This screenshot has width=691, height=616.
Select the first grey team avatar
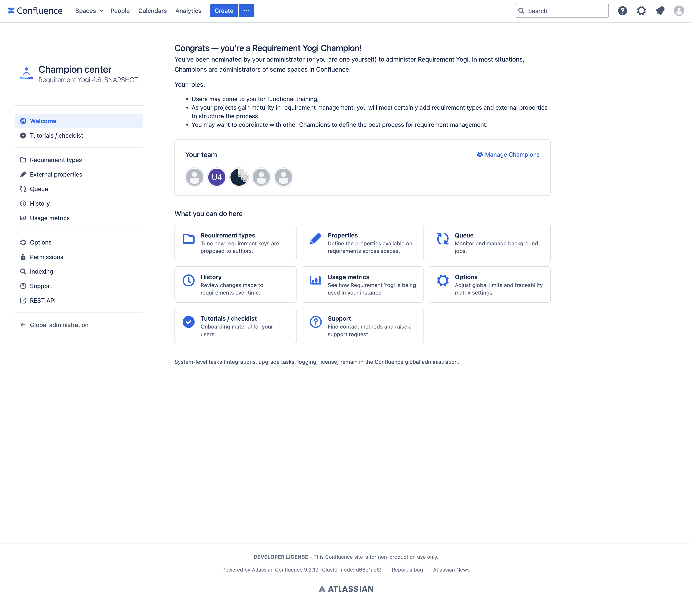click(x=194, y=177)
